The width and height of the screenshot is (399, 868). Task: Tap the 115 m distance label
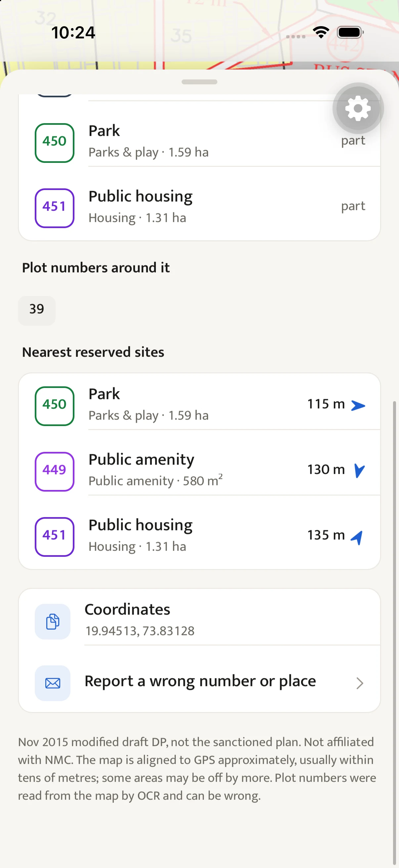click(326, 404)
